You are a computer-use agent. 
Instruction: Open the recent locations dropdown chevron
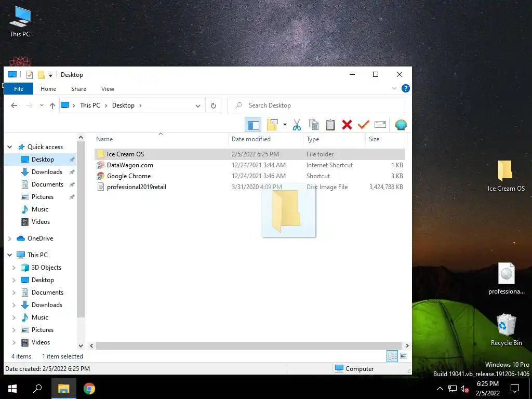[42, 105]
